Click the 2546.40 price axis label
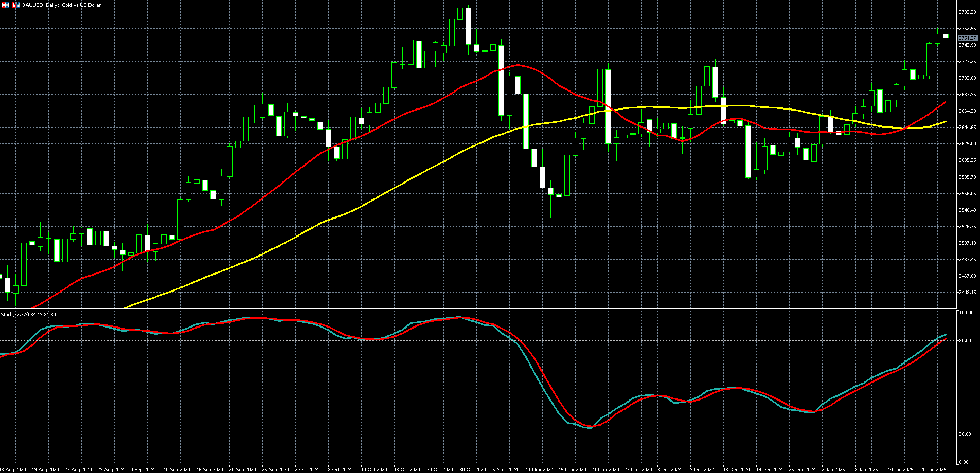The image size is (980, 473). click(x=968, y=210)
